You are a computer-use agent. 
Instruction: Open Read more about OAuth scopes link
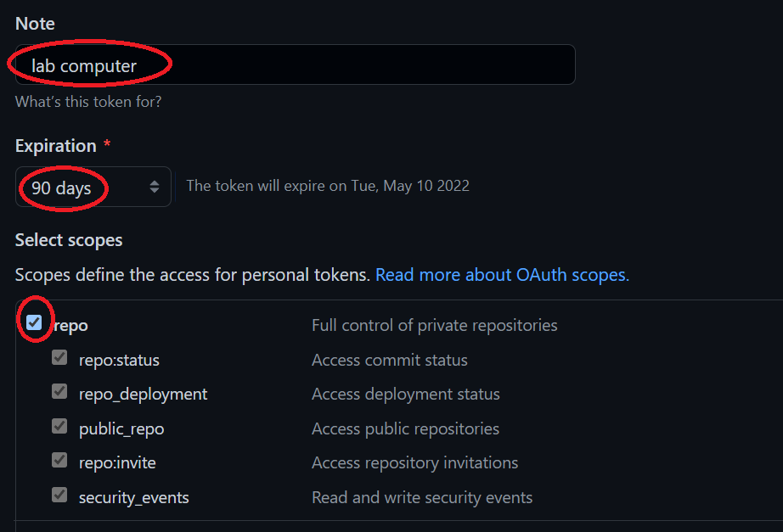point(502,275)
